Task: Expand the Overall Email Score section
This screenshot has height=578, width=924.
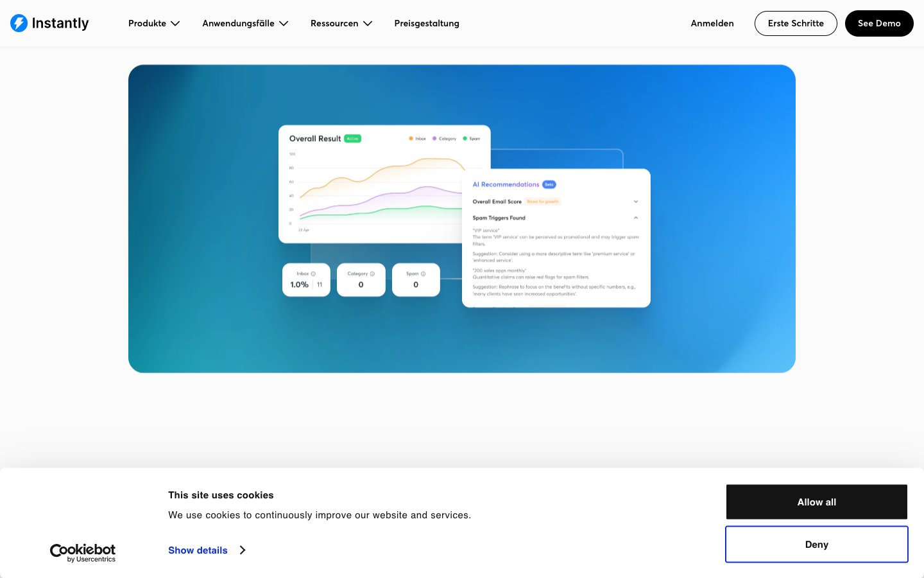Action: coord(636,202)
